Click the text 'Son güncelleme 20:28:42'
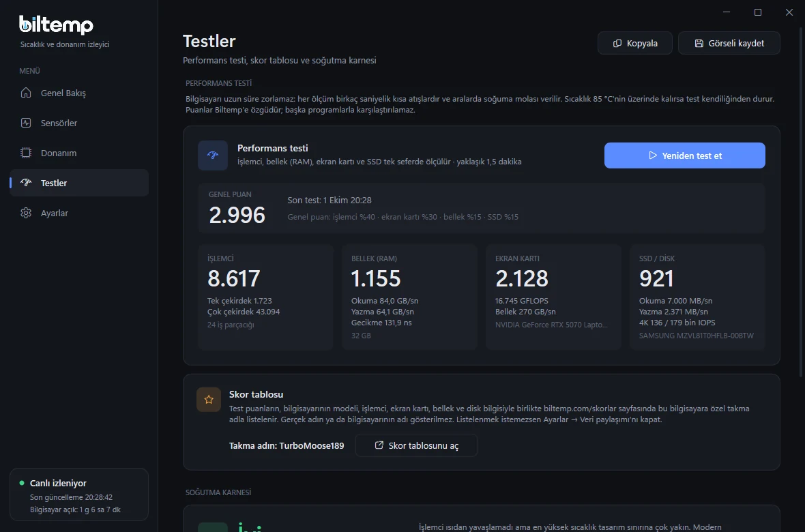 [x=71, y=497]
